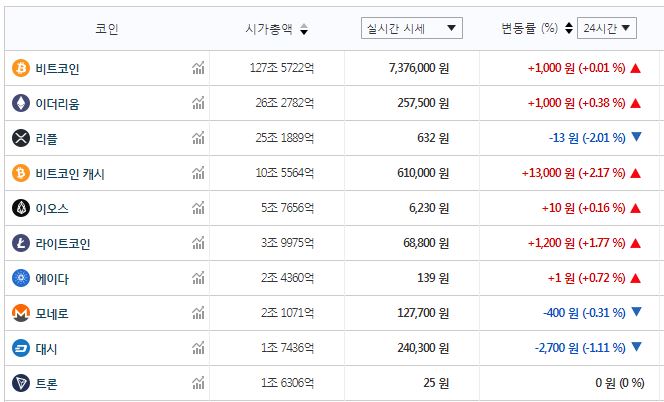Sort by 변동률 column arrows
Viewport: 664px width, 402px height.
568,28
